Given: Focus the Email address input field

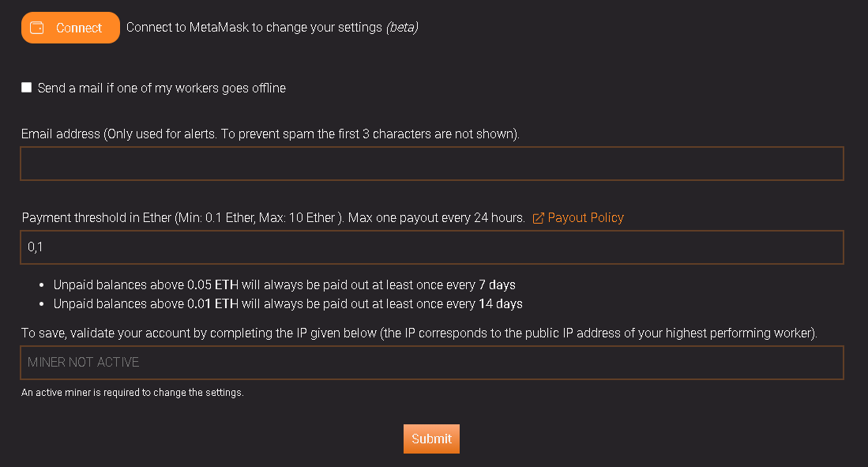Looking at the screenshot, I should (x=432, y=164).
